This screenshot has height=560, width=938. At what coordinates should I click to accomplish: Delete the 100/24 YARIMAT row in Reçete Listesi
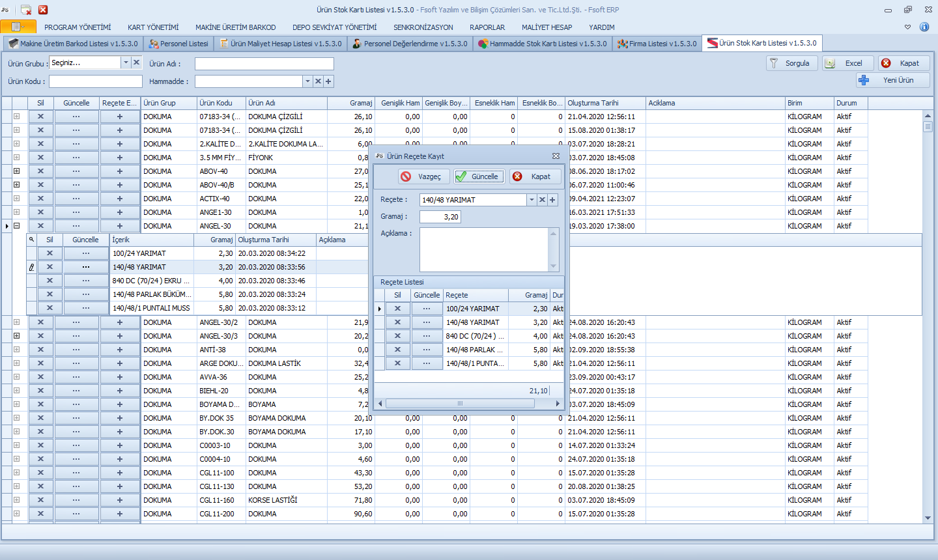(x=397, y=309)
